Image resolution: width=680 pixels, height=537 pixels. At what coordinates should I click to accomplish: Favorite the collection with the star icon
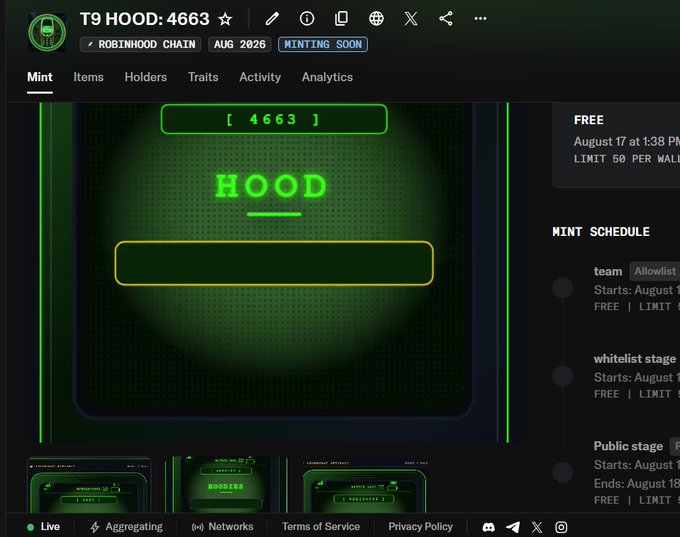[x=225, y=19]
